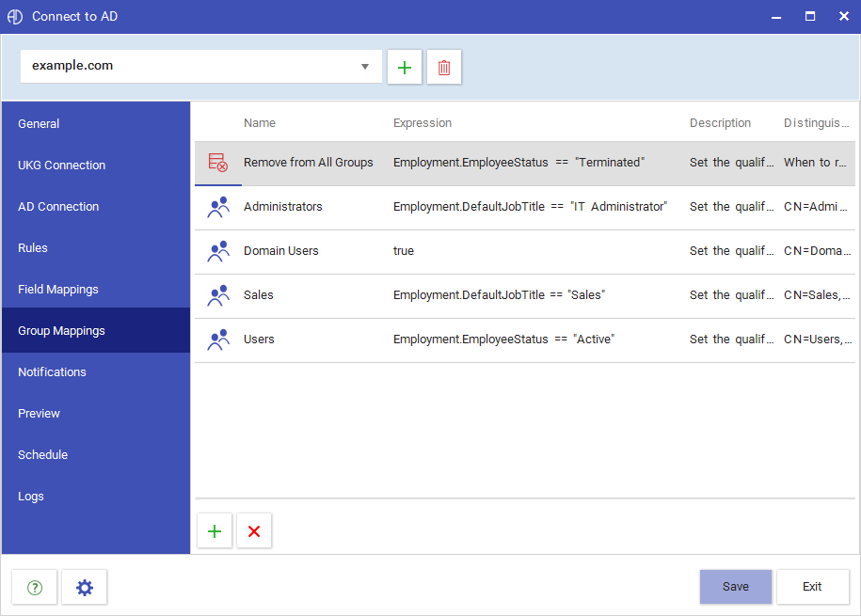861x616 pixels.
Task: Click the "When to r..." cell
Action: pos(815,163)
